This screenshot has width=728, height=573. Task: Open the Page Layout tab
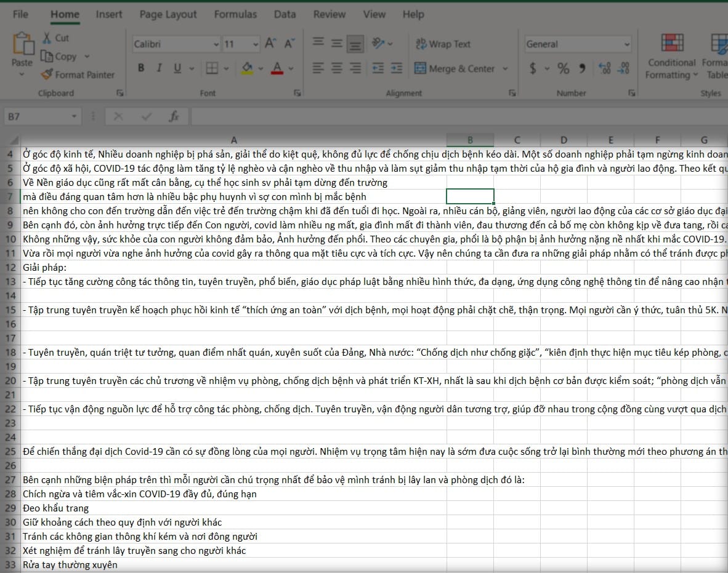[168, 14]
